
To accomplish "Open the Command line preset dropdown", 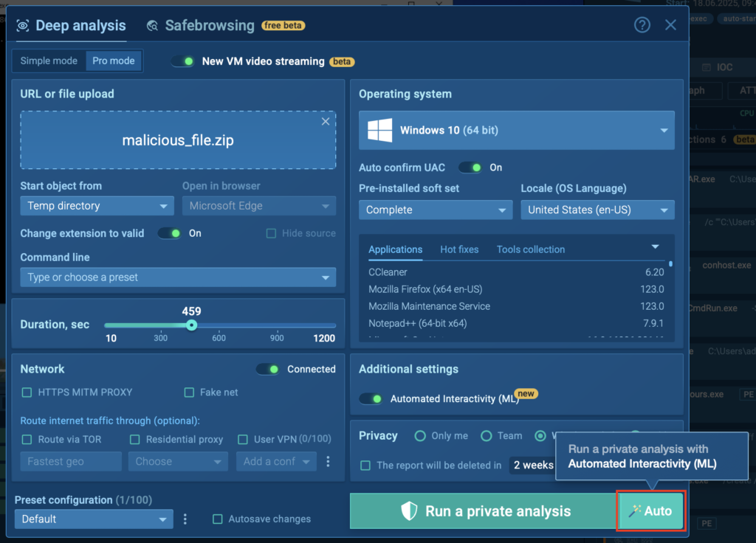I will [x=178, y=277].
